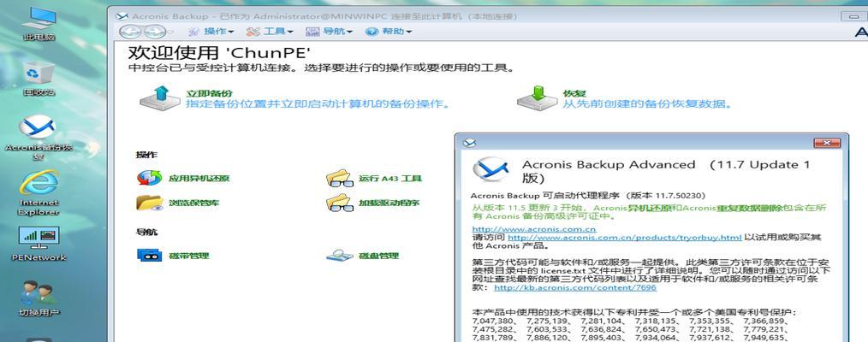This screenshot has height=342, width=868.
Task: Open 加载驱动程序 link
Action: click(x=389, y=203)
